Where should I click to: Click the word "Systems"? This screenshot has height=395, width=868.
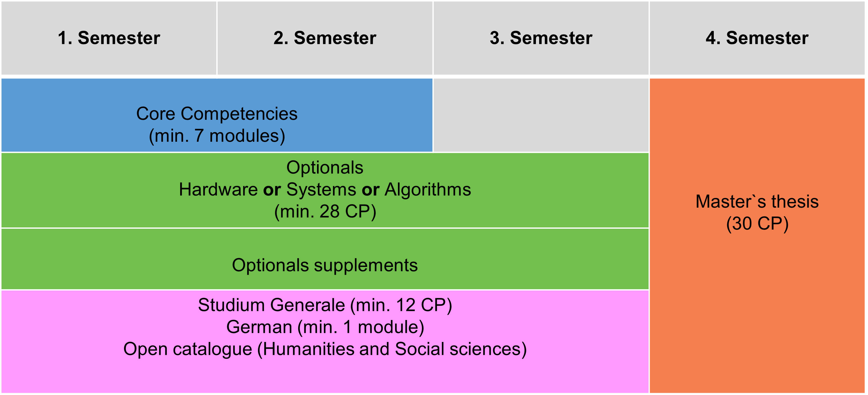click(x=321, y=189)
